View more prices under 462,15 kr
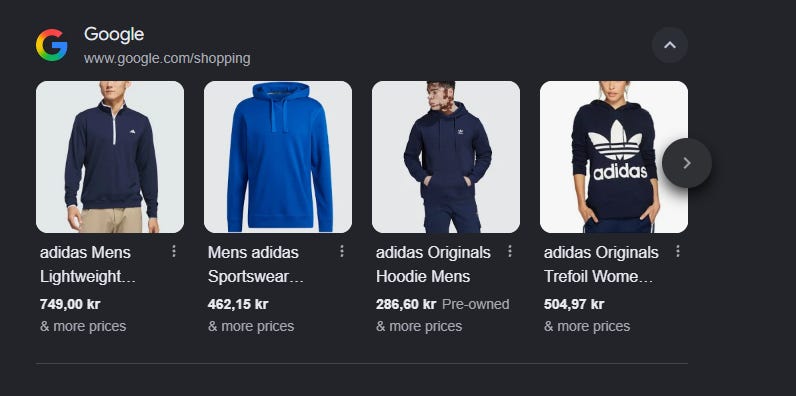This screenshot has height=396, width=796. click(x=251, y=326)
